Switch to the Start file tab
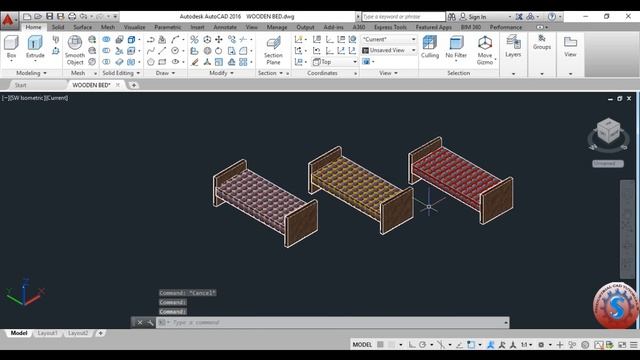 (20, 85)
